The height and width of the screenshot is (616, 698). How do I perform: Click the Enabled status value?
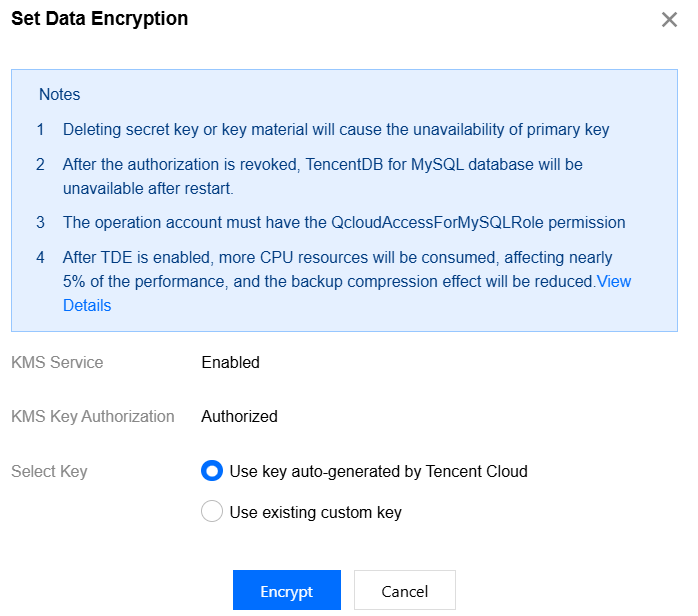tap(230, 362)
